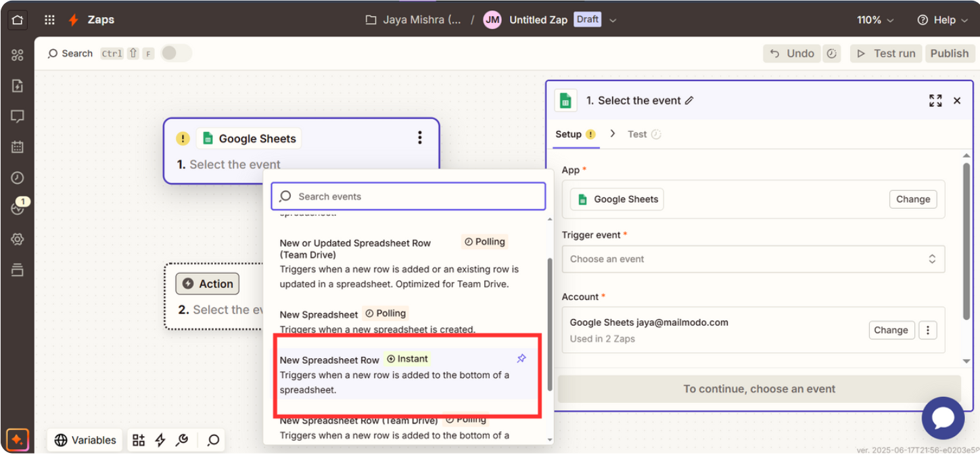Viewport: 980px width, 455px height.
Task: Click the yellow warning icon on Google Sheets step
Action: coord(183,139)
